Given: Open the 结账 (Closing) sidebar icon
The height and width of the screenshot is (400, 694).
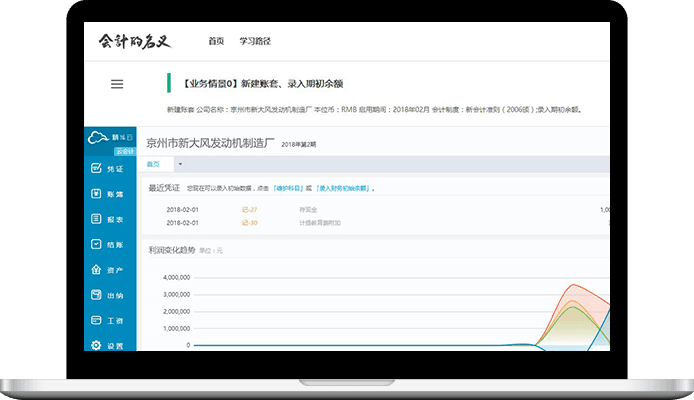Looking at the screenshot, I should (97, 244).
